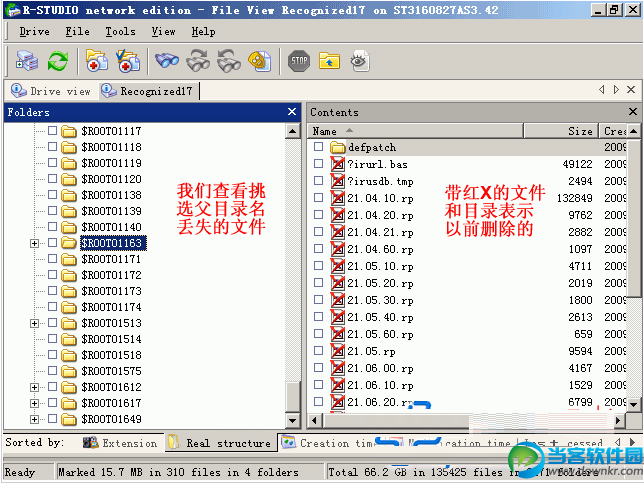Image resolution: width=644 pixels, height=485 pixels.
Task: Expand the $ROOT01163 tree node
Action: click(x=34, y=243)
